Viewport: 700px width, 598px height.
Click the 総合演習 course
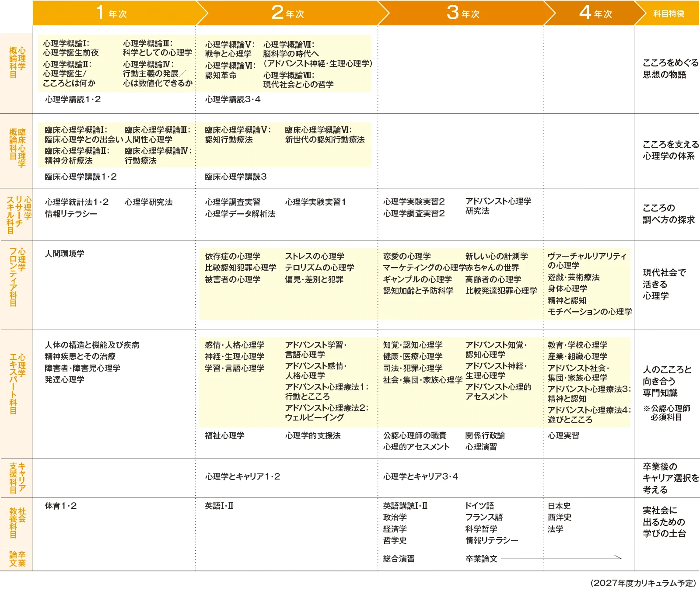pos(399,559)
